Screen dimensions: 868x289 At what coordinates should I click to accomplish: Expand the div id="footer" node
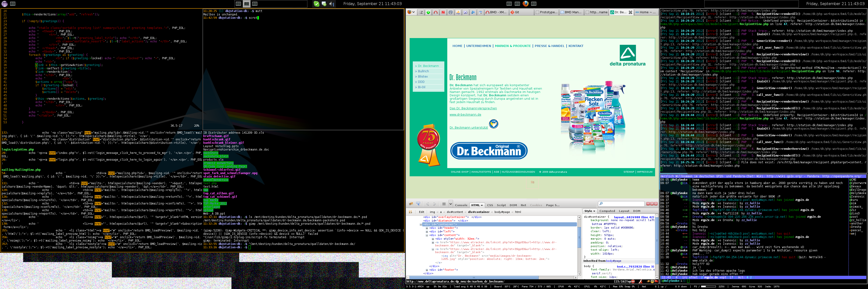pyautogui.click(x=427, y=270)
